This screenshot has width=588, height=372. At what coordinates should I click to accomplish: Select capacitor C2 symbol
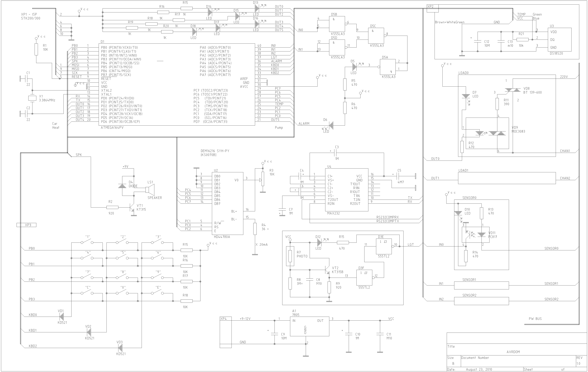click(x=26, y=114)
